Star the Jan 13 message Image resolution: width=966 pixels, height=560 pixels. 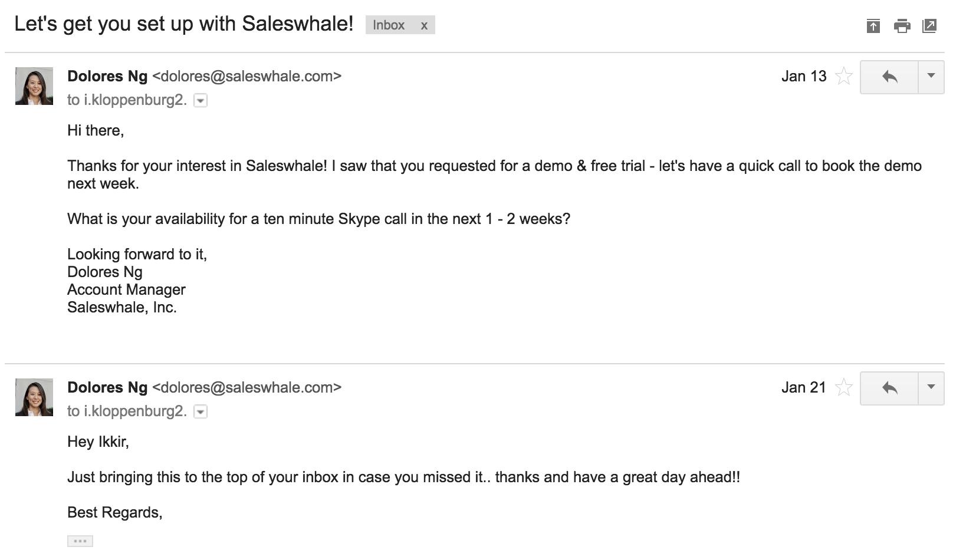(844, 77)
